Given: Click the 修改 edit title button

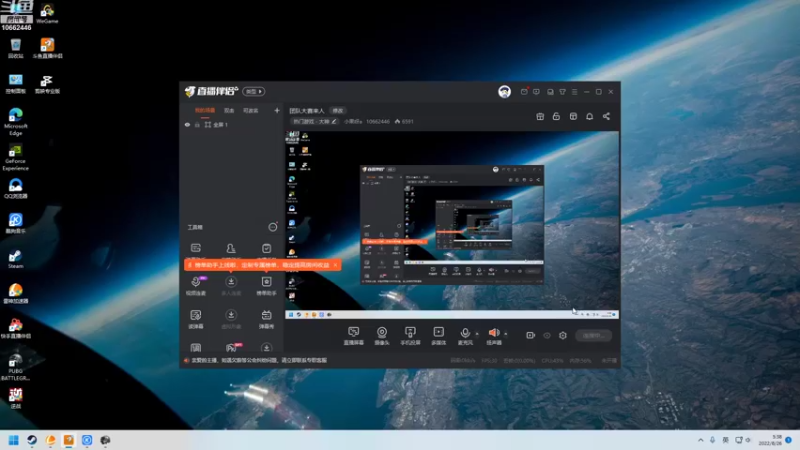Looking at the screenshot, I should click(338, 110).
